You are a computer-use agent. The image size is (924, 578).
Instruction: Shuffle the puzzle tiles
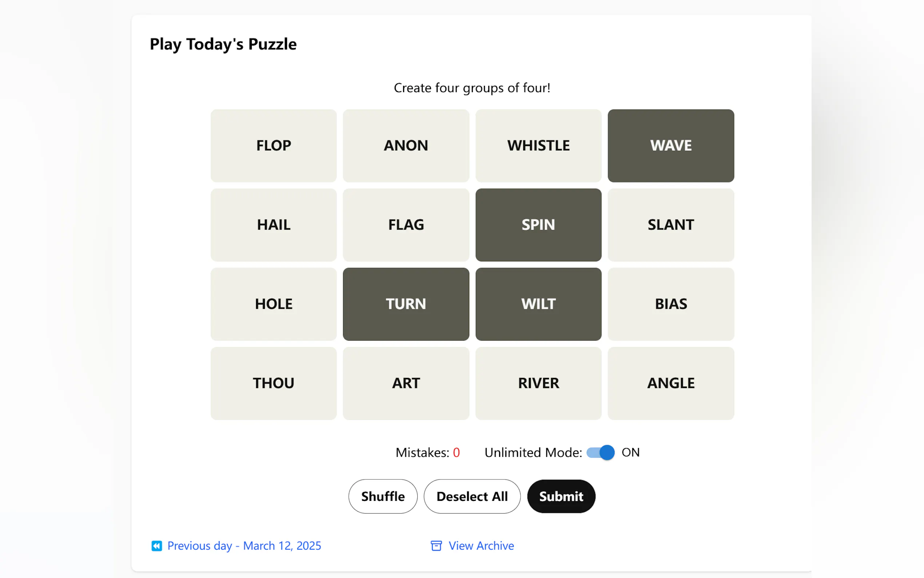pos(383,496)
